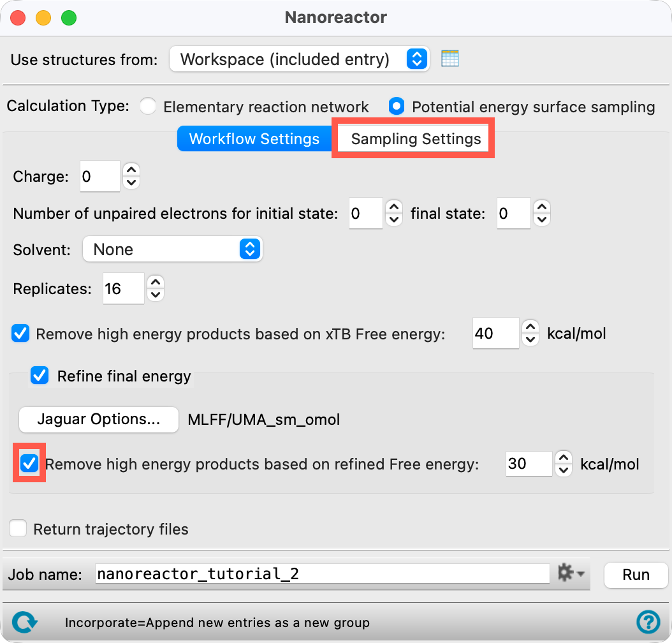The image size is (672, 643).
Task: Select Potential energy surface sampling option
Action: tap(397, 107)
